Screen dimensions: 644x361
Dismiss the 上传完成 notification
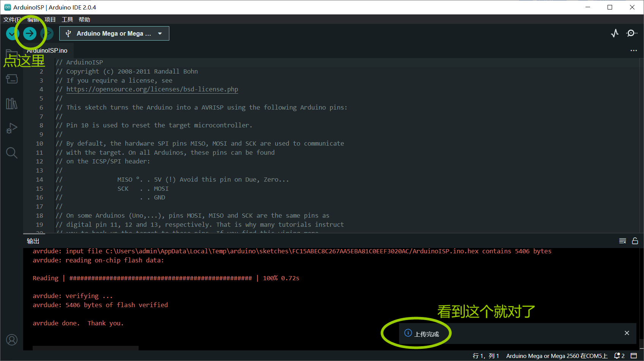pyautogui.click(x=627, y=333)
